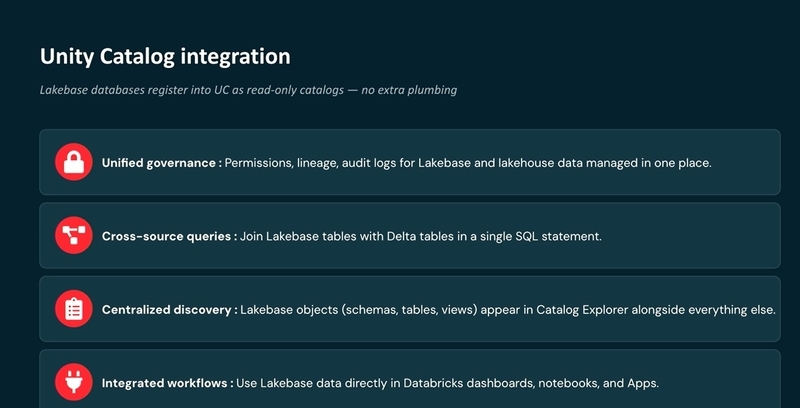Select the Centralized discovery card background
This screenshot has height=408, width=800.
[410, 309]
